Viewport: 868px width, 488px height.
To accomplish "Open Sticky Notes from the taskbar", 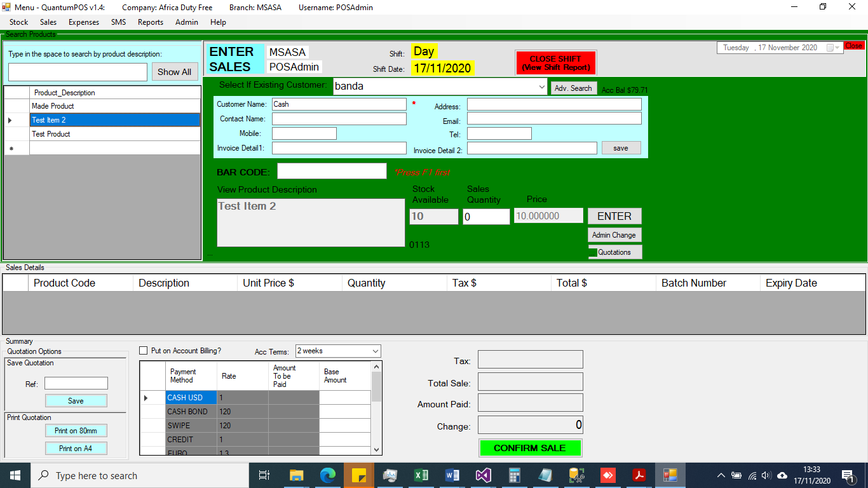I will [x=358, y=475].
